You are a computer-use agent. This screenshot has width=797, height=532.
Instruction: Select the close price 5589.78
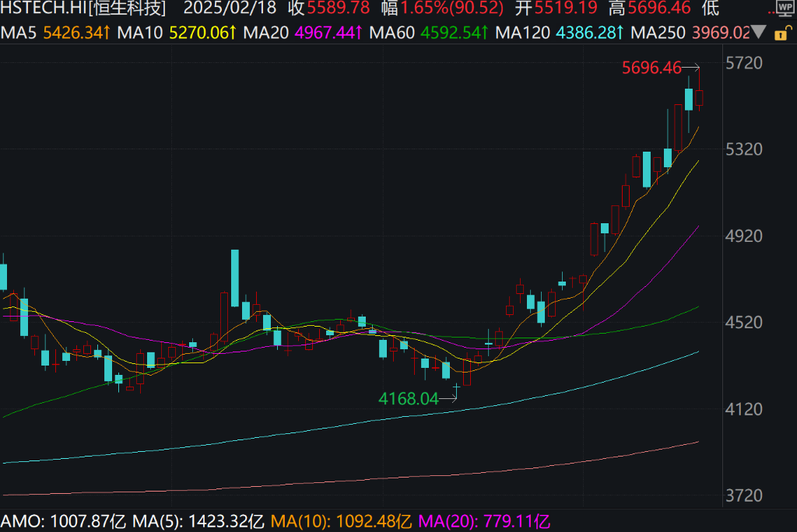(338, 8)
